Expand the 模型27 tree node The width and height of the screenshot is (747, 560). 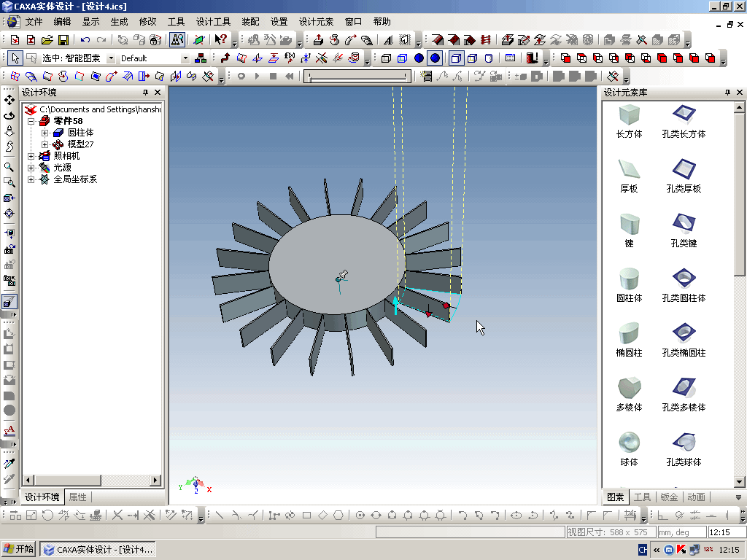click(x=44, y=144)
